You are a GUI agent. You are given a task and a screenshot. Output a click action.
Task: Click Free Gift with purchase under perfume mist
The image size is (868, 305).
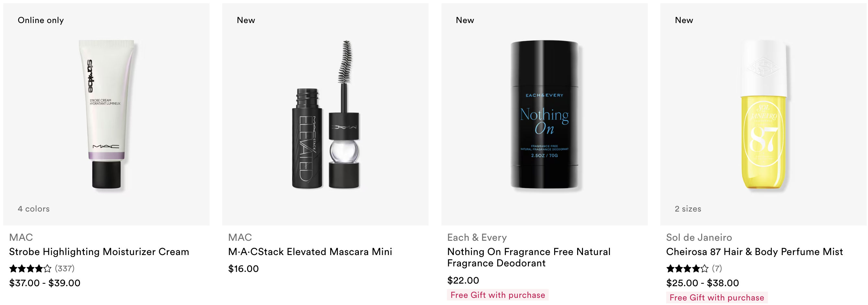click(x=717, y=298)
